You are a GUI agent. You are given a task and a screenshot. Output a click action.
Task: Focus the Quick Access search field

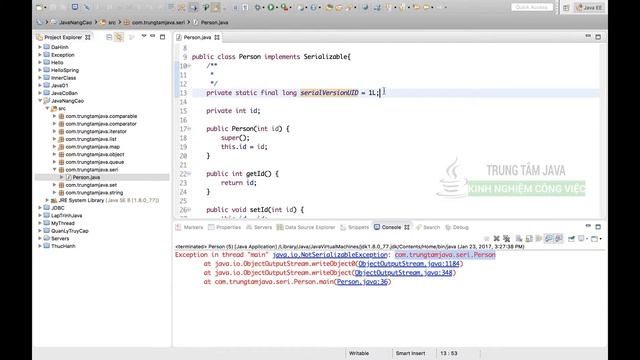532,7
